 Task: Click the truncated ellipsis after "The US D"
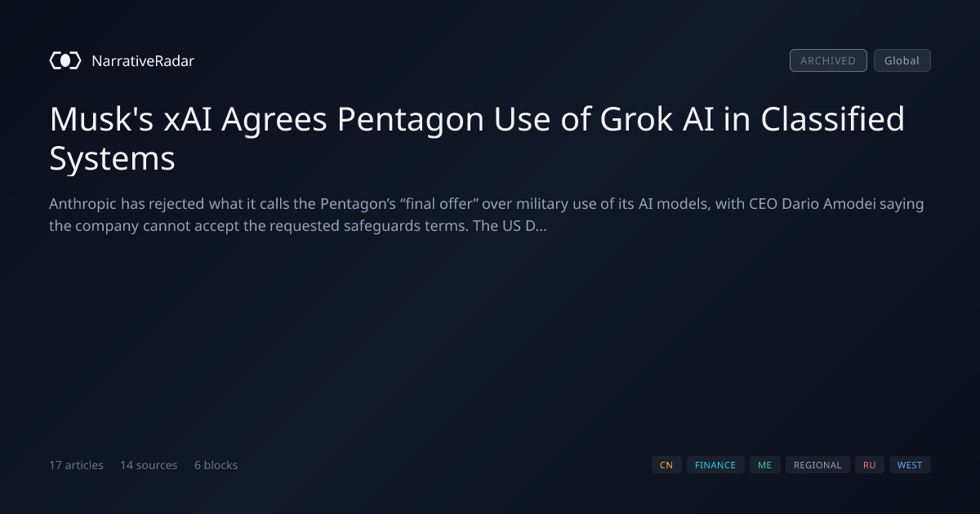pyautogui.click(x=541, y=226)
